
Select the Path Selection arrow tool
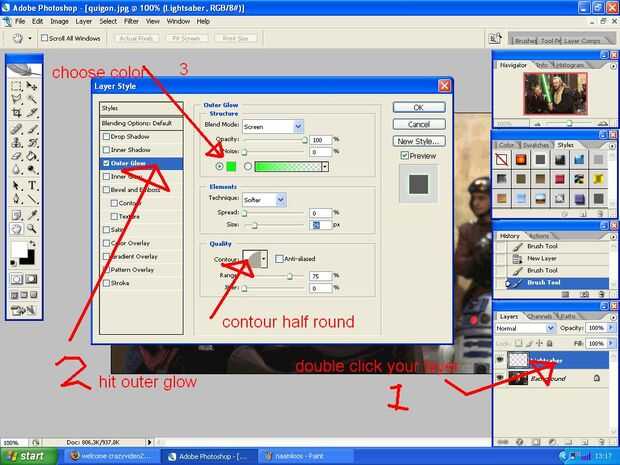tap(16, 185)
